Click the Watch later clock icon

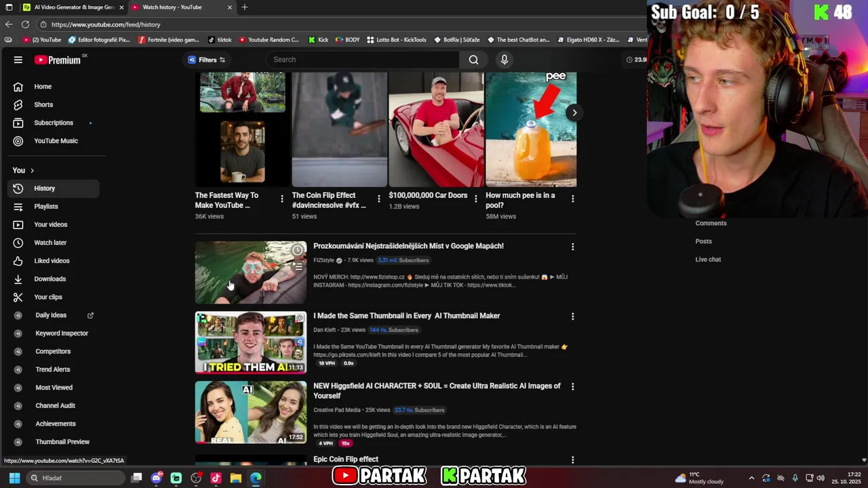point(18,243)
